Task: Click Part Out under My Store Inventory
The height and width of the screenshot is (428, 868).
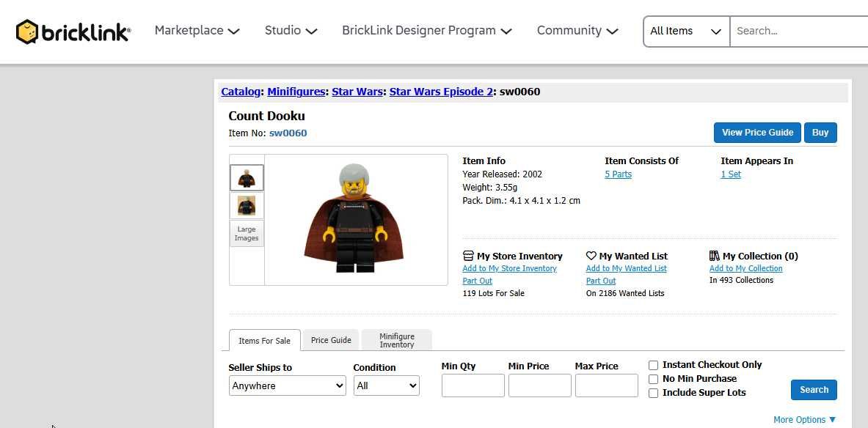Action: coord(477,281)
